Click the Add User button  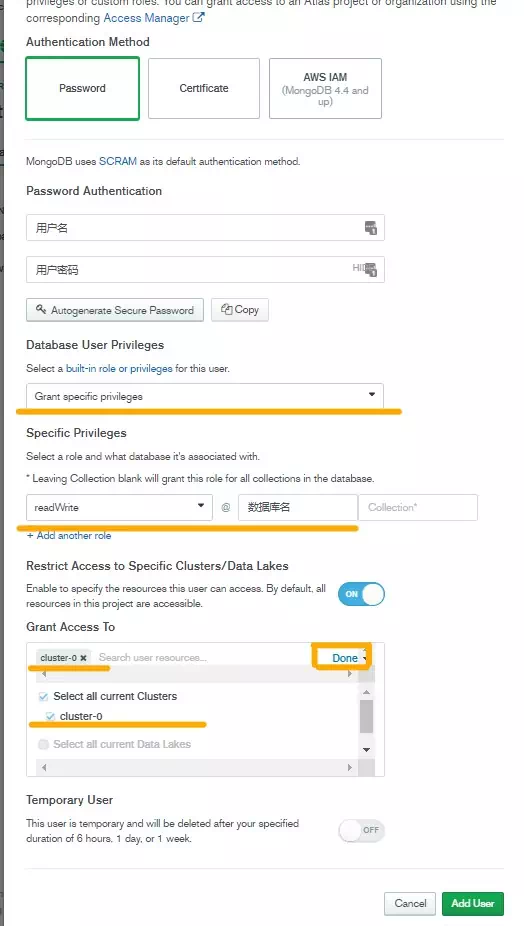(473, 904)
